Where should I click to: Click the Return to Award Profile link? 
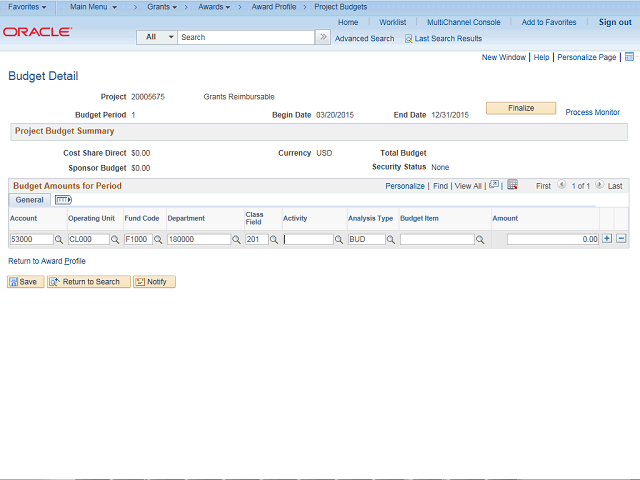(47, 261)
